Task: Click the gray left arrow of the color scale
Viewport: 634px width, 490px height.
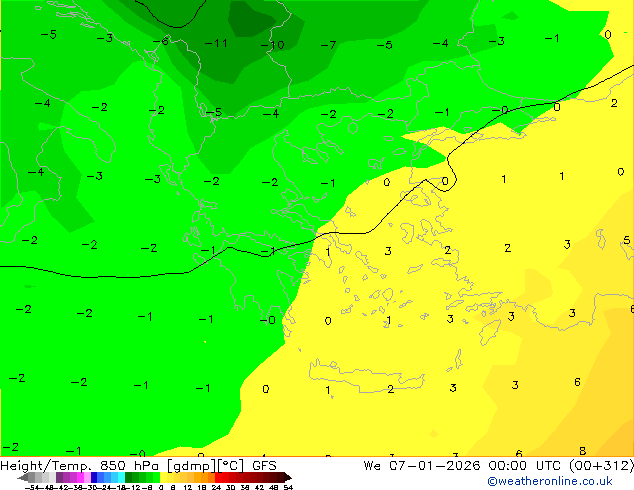Action: pos(22,477)
